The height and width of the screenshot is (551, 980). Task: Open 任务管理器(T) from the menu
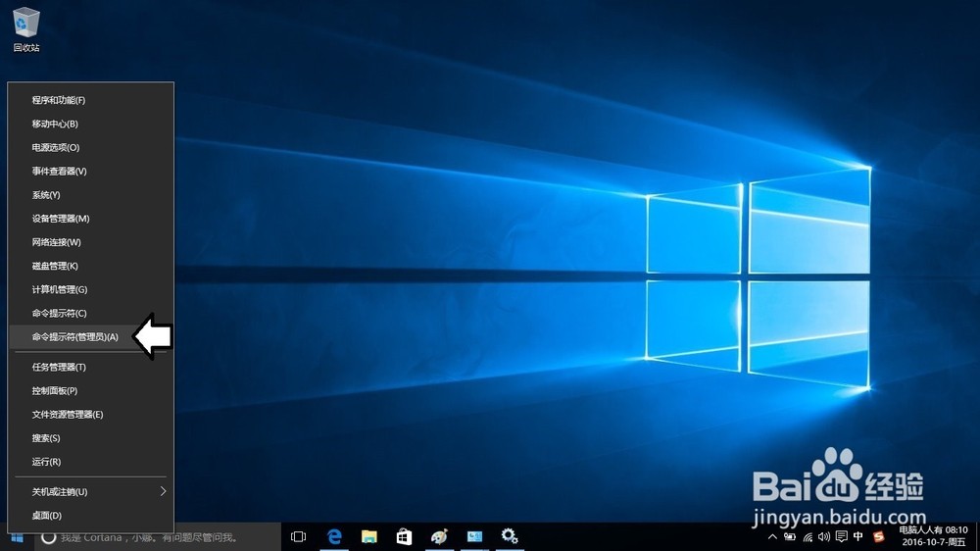click(x=90, y=367)
